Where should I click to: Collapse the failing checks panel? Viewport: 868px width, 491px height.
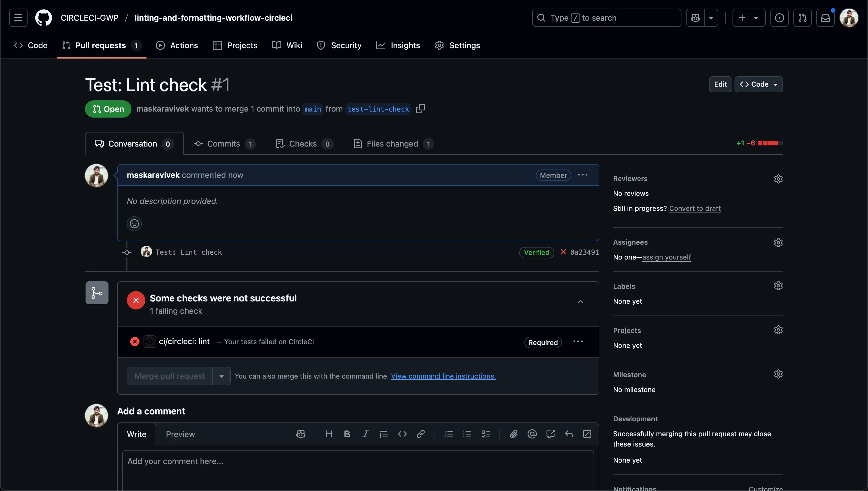pos(580,302)
